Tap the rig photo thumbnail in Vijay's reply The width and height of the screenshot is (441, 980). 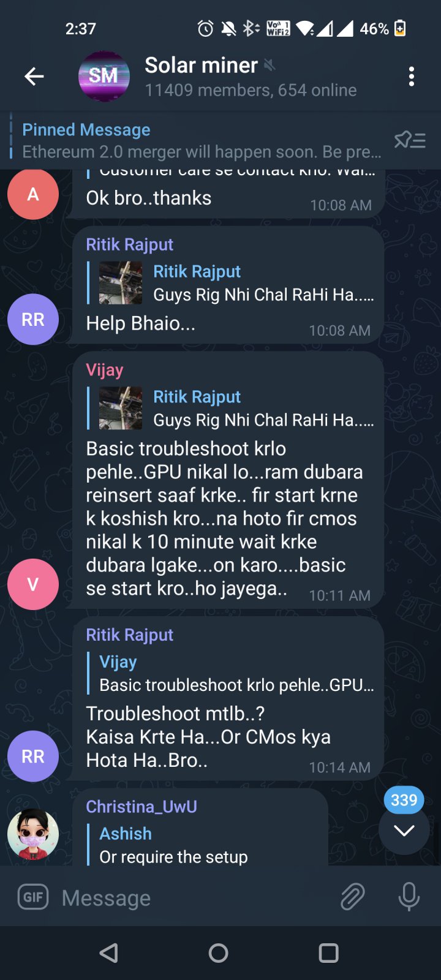coord(121,408)
